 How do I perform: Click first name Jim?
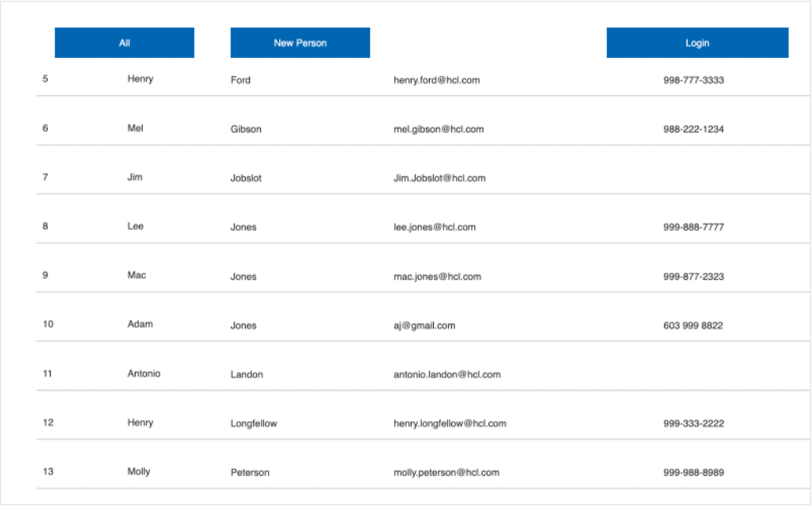[x=135, y=177]
